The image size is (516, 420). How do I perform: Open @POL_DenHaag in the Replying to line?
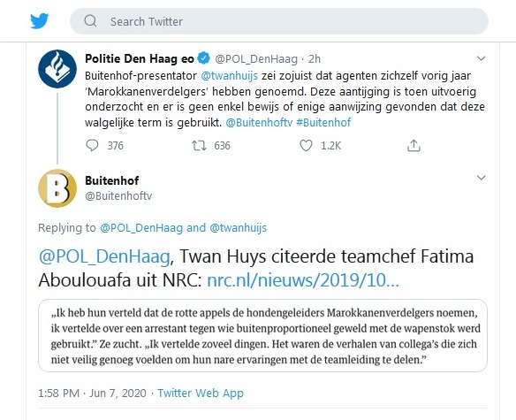tap(141, 228)
